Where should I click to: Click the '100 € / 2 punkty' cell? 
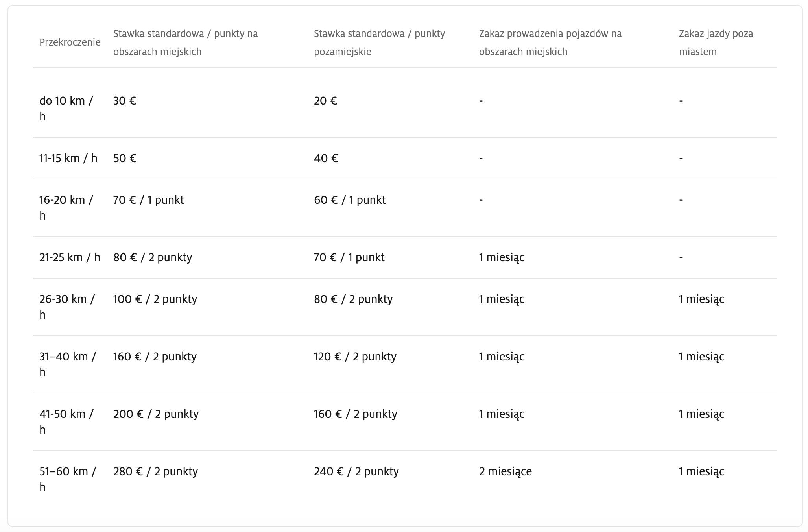pos(155,299)
